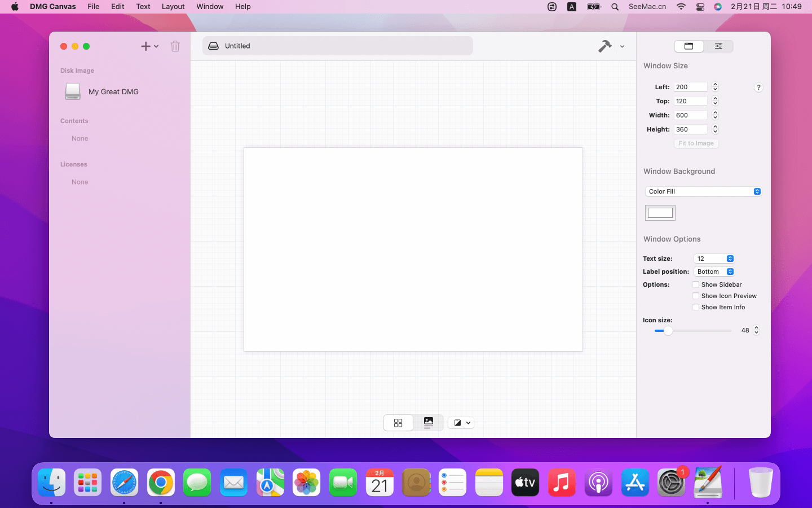This screenshot has width=812, height=508.
Task: Open App Store from the Dock
Action: 635,483
